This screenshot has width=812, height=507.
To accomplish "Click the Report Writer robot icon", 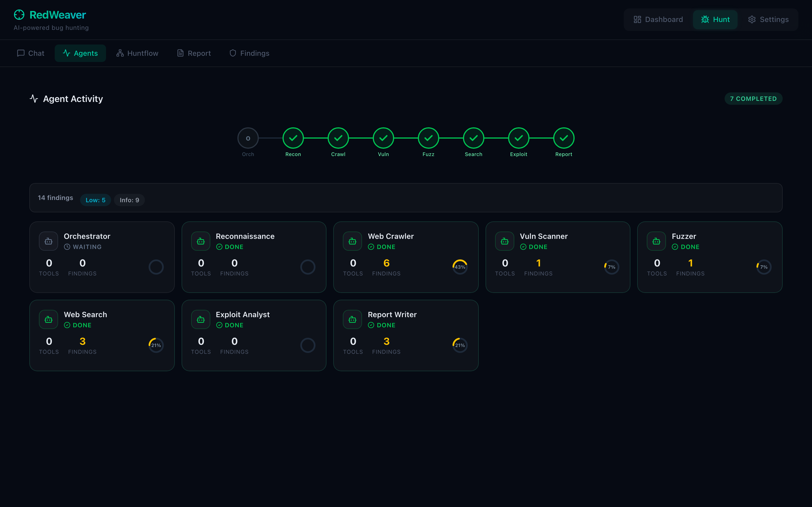I will [352, 320].
